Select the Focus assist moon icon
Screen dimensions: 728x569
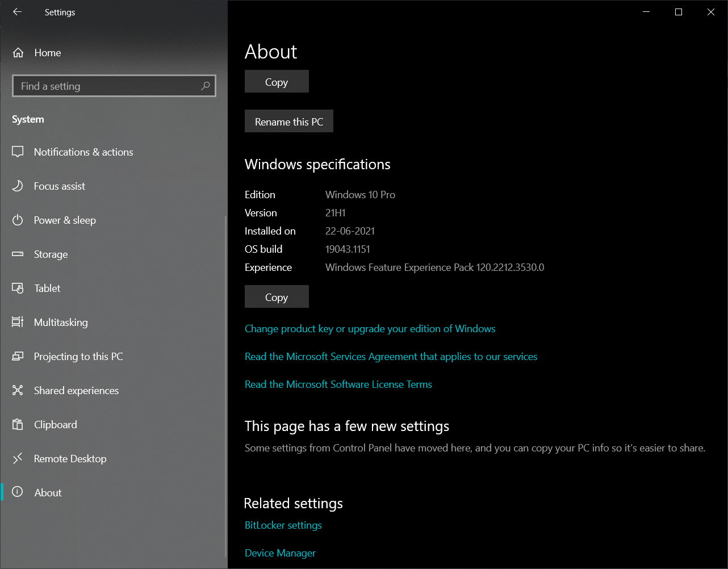[x=18, y=186]
